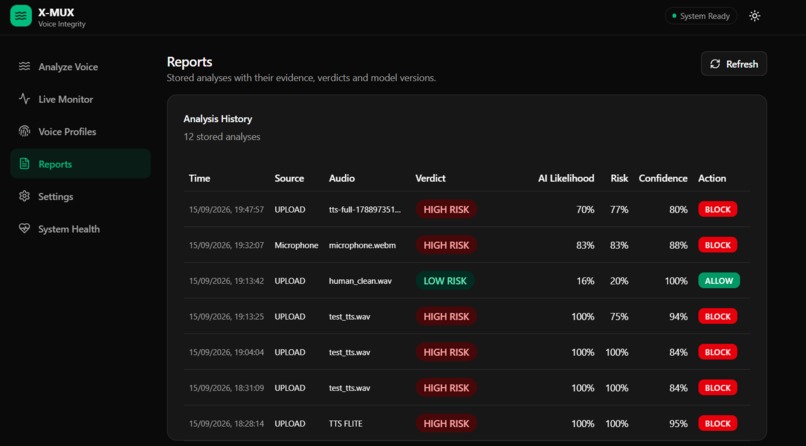Open Settings from the sidebar

[80, 196]
